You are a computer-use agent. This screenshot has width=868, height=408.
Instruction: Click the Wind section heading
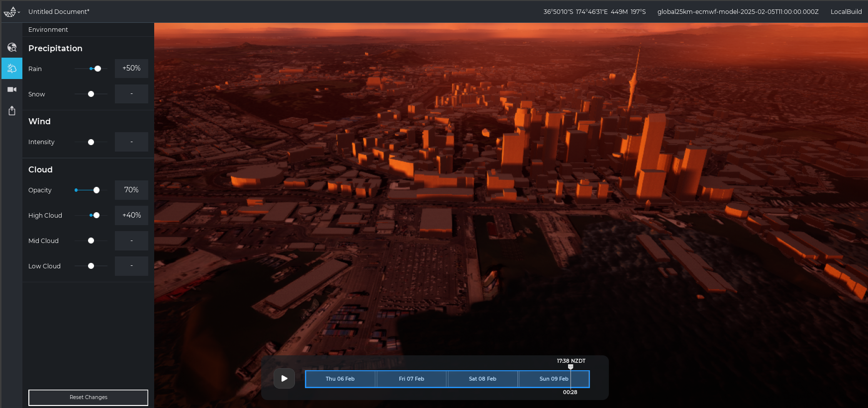pos(39,121)
